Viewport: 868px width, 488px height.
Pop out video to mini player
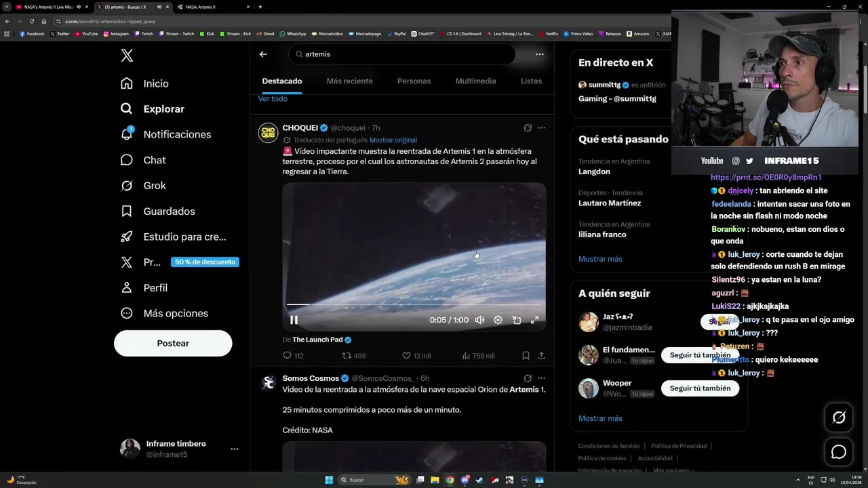click(x=516, y=320)
